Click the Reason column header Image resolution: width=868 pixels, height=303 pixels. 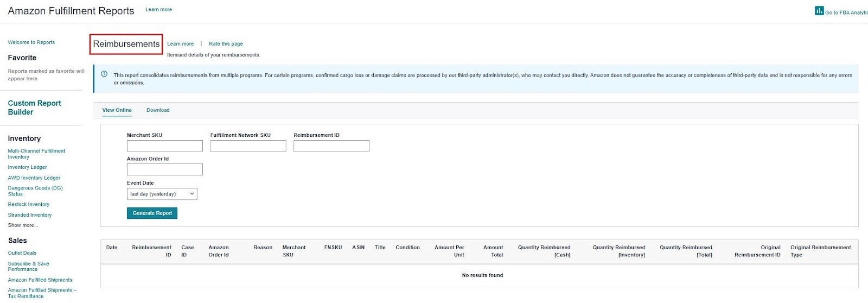[x=263, y=248]
